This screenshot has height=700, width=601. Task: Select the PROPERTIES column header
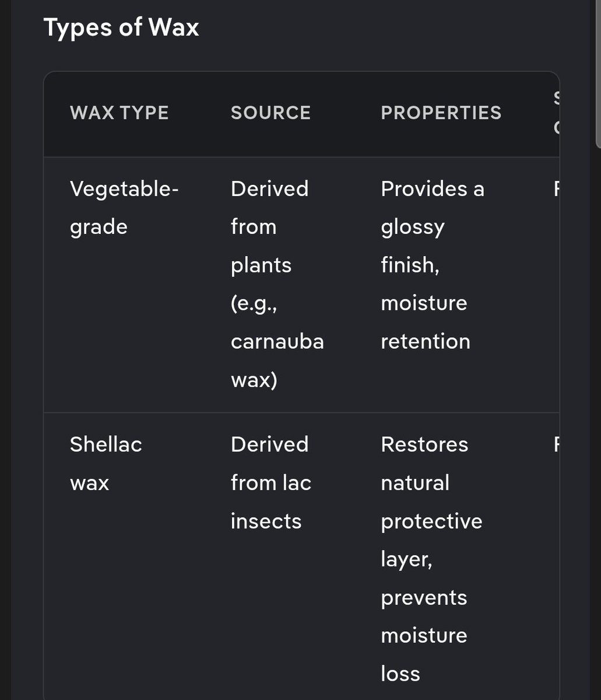441,113
